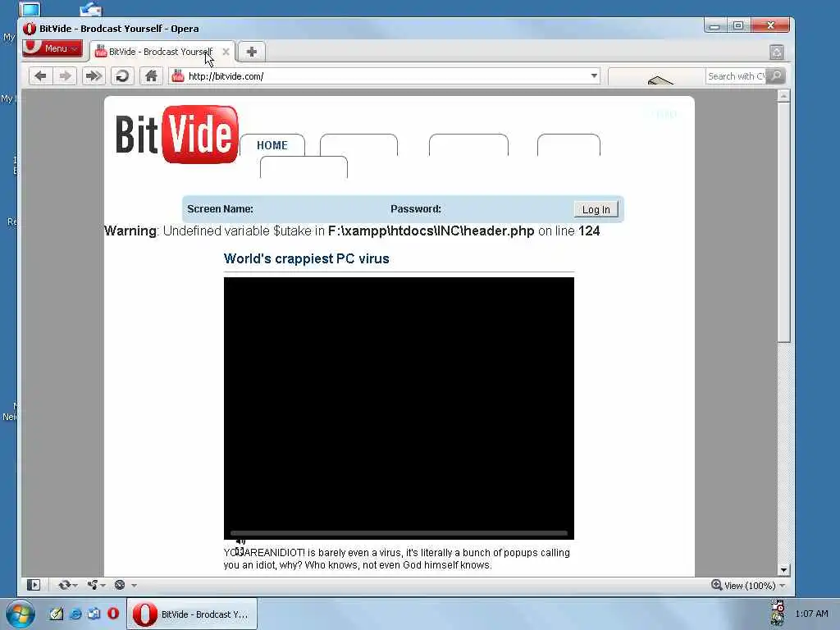Click the system tray icon near the clock
The height and width of the screenshot is (630, 840).
777,612
